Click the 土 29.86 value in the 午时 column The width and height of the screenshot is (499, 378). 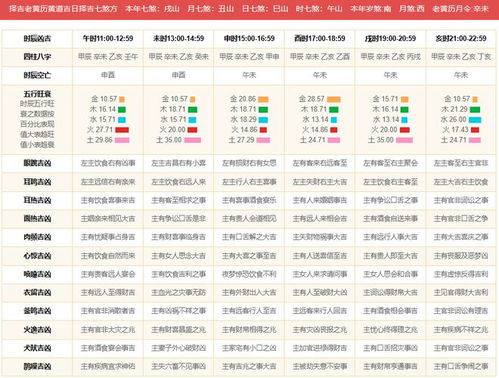99,140
